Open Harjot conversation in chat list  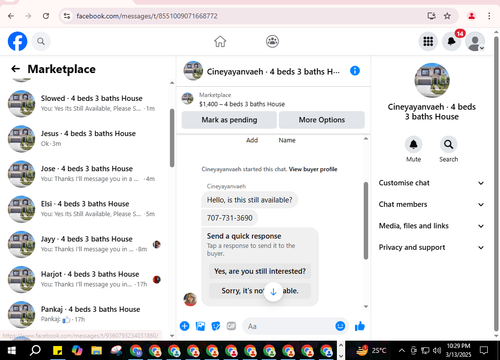pos(85,279)
